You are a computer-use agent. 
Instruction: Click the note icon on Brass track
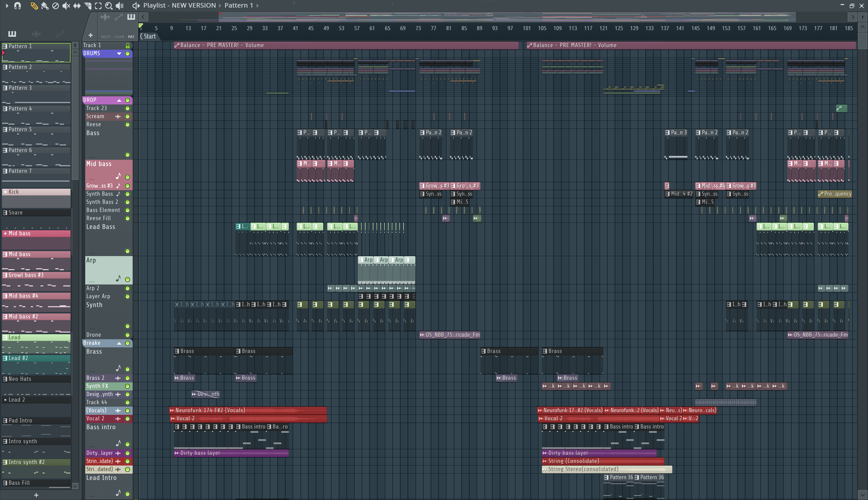coord(118,368)
